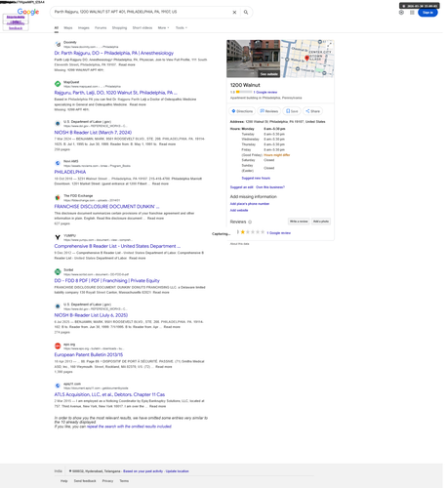
Task: Open Franchise Disclosure Document Dunkin' result
Action: click(x=106, y=207)
